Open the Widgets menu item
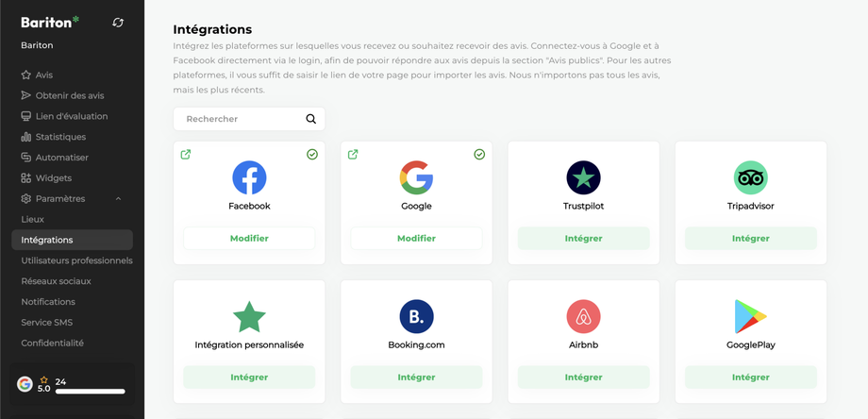Image resolution: width=868 pixels, height=419 pixels. pos(53,178)
